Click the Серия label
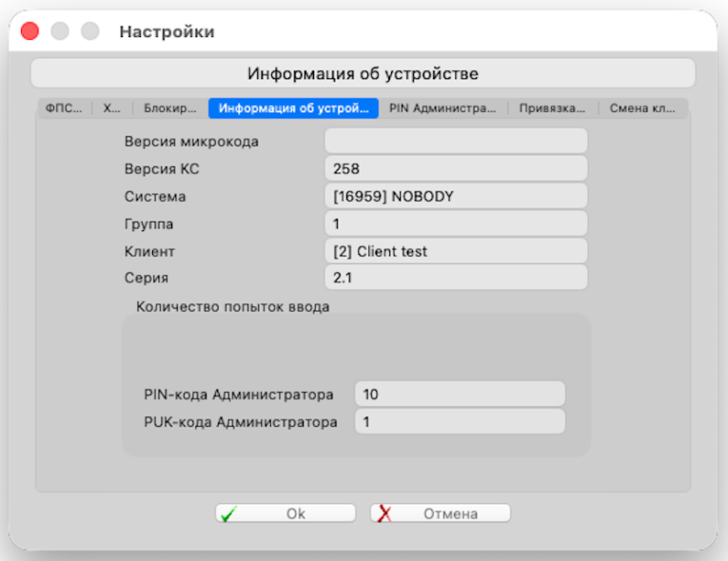The image size is (728, 561). pyautogui.click(x=147, y=278)
